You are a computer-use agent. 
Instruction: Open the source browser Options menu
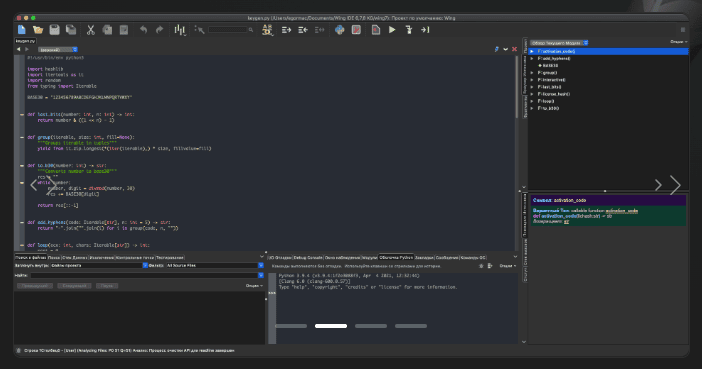pyautogui.click(x=679, y=42)
